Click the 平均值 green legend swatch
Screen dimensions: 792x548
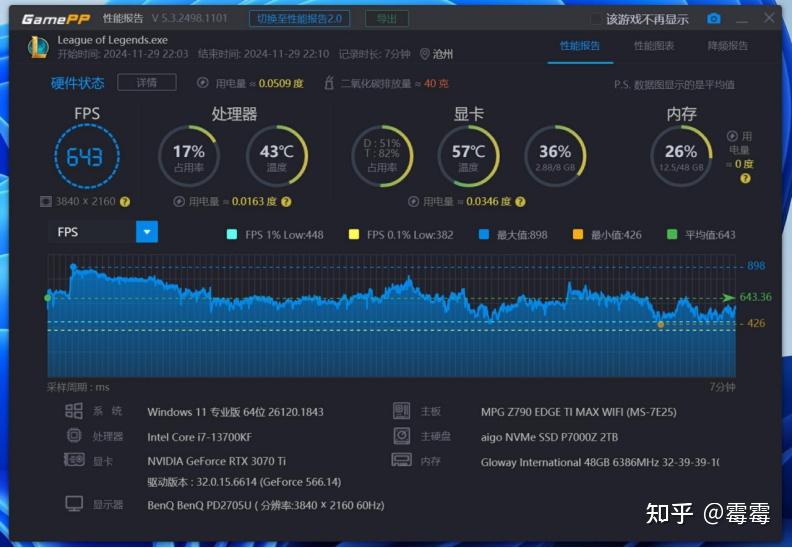pyautogui.click(x=672, y=234)
